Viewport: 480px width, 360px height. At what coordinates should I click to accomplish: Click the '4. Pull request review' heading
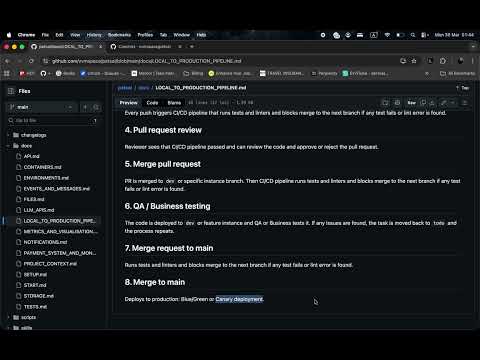pos(163,130)
